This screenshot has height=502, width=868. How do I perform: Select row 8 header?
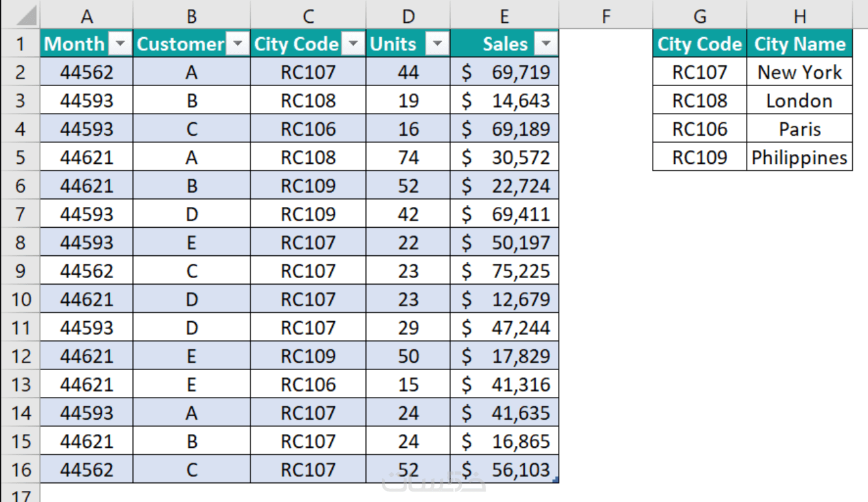(20, 243)
